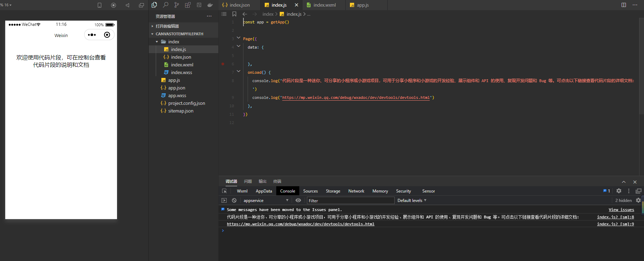Open the save-layout icon beside extensions
644x261 pixels.
click(x=199, y=5)
